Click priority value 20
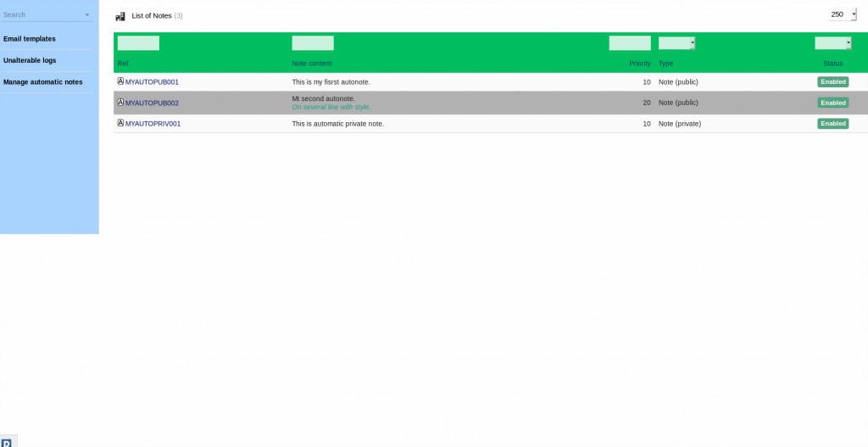Screen dimensions: 868x447 [x=647, y=103]
